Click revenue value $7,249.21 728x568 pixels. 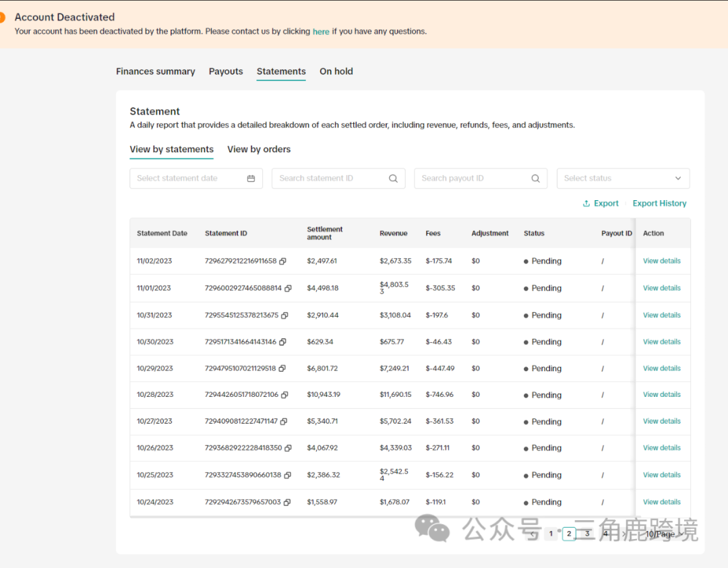pyautogui.click(x=394, y=368)
